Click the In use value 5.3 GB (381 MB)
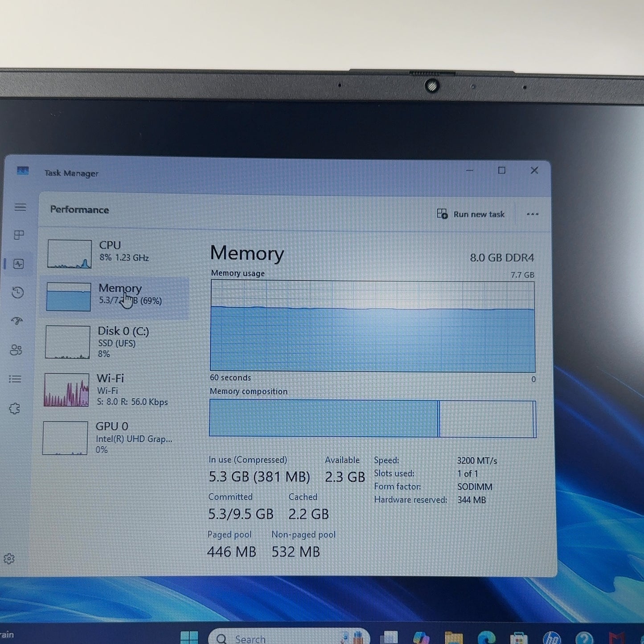This screenshot has width=644, height=644. (x=259, y=477)
